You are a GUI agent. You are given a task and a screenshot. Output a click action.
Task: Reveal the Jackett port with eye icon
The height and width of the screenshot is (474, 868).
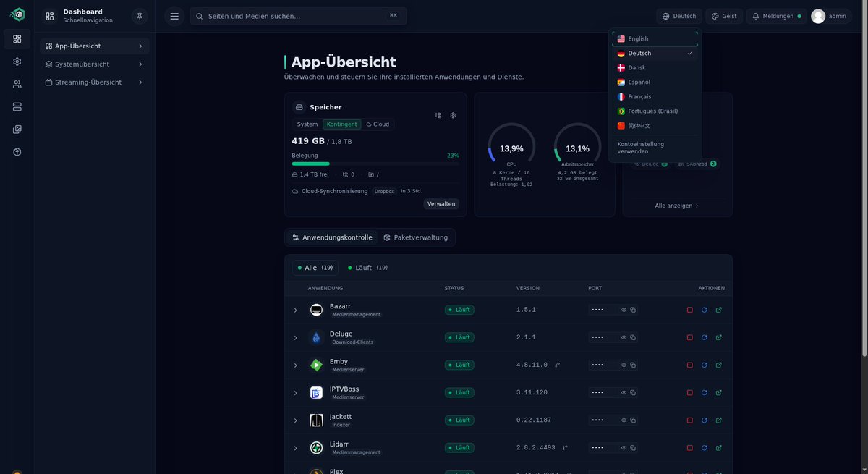624,420
